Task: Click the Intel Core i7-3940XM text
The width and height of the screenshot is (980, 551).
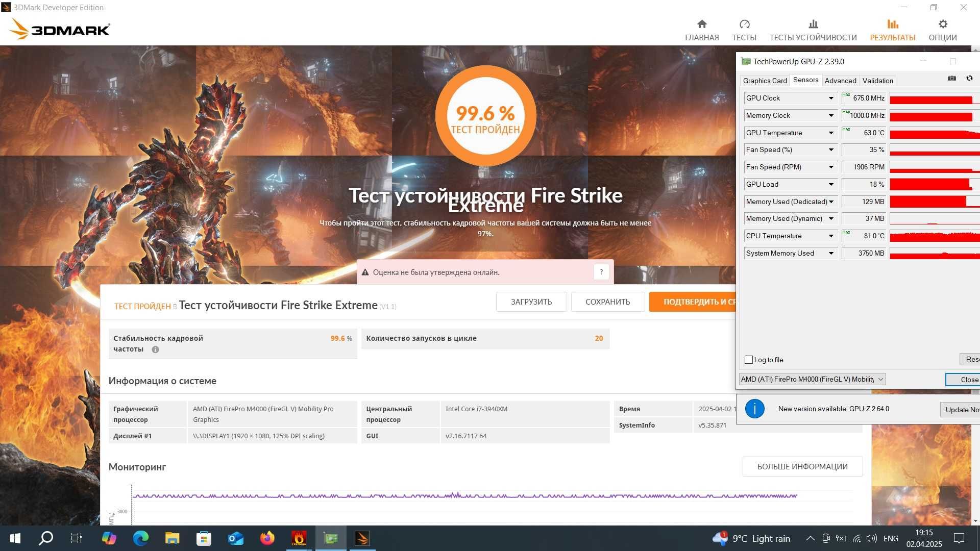Action: point(476,409)
